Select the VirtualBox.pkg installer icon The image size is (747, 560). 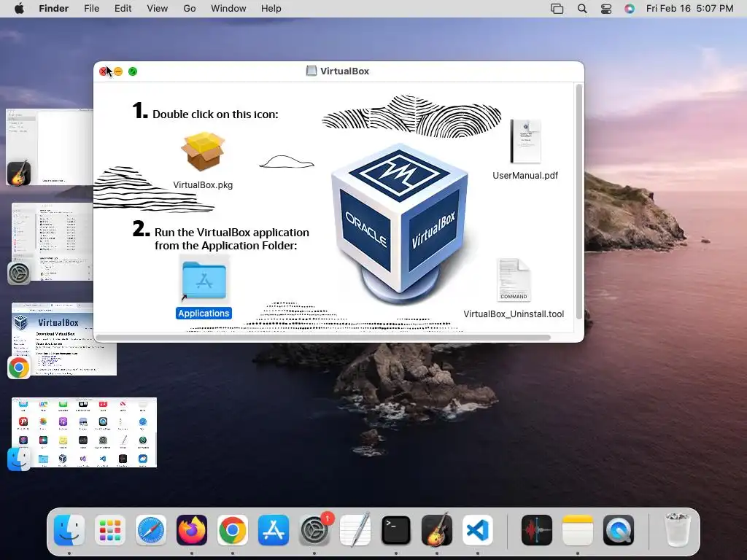(x=203, y=152)
